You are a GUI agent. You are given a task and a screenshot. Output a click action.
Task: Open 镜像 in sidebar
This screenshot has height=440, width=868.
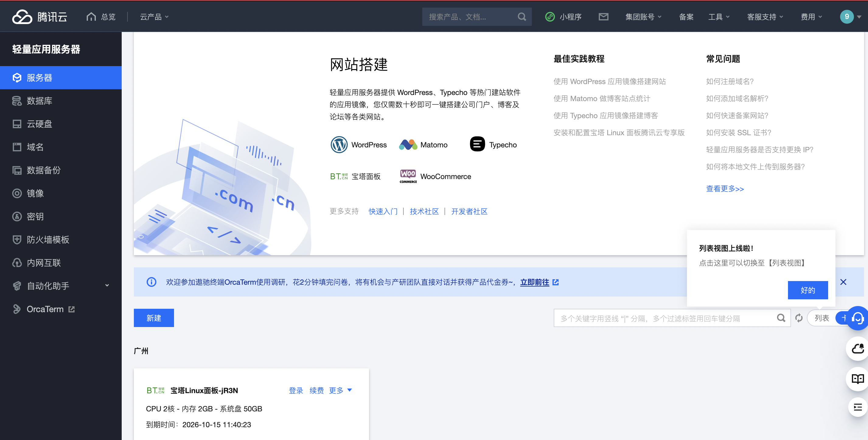tap(61, 193)
